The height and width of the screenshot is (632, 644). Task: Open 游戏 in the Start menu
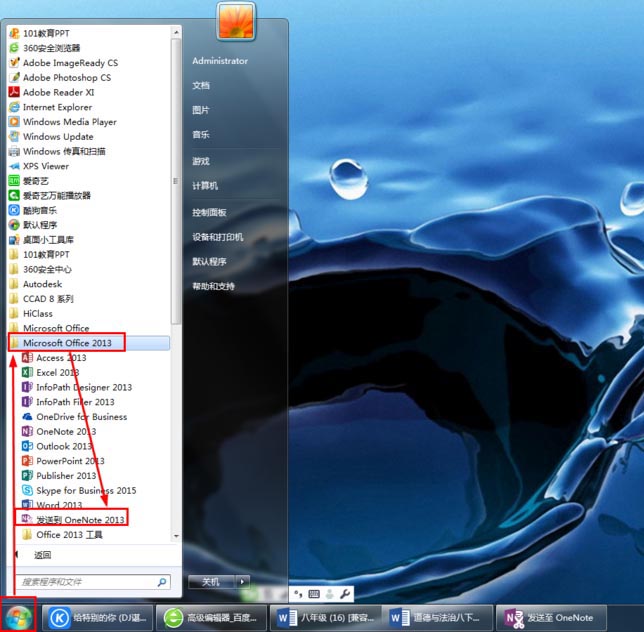coord(201,161)
